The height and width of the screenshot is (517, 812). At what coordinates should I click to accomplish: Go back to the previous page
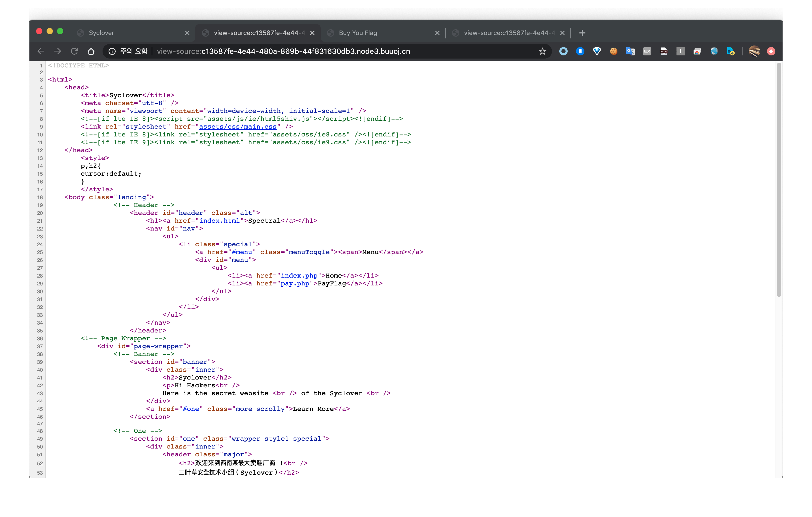(41, 51)
